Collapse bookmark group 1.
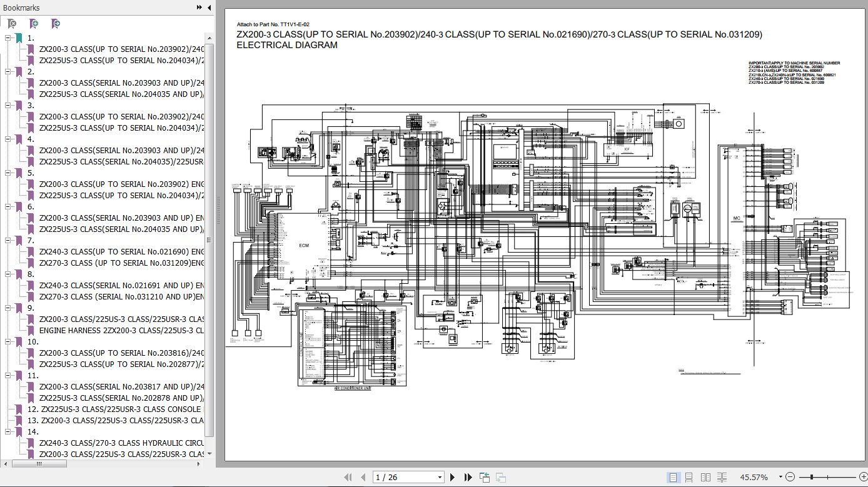Screen dimensions: 868x487 click(9, 38)
